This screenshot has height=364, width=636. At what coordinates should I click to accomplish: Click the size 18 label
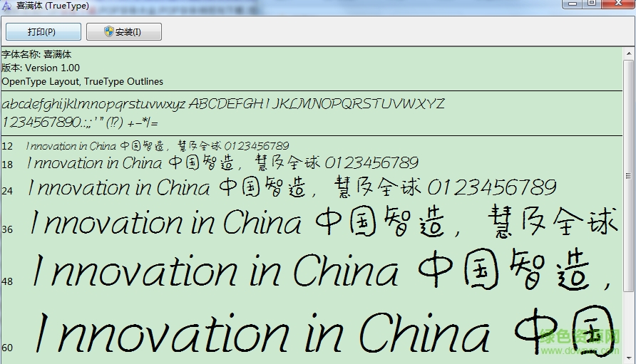point(7,165)
